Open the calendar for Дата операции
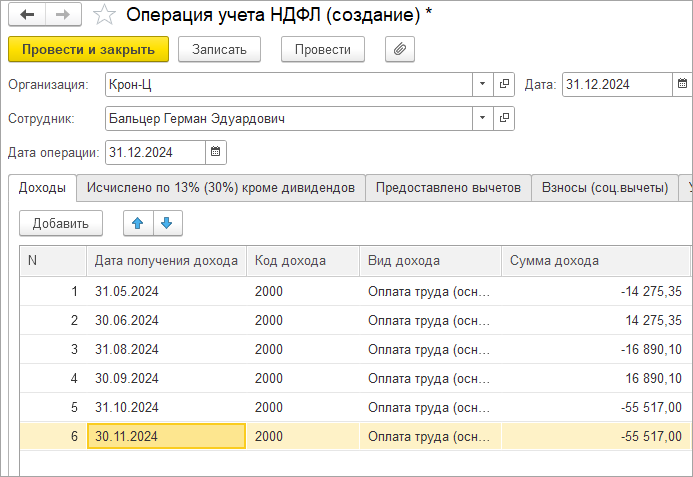Viewport: 693px width, 477px height. (216, 152)
